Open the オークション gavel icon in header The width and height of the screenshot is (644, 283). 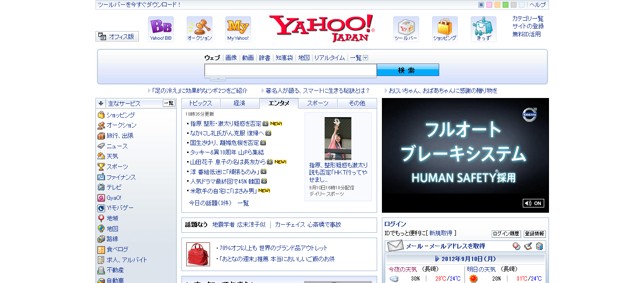(200, 29)
